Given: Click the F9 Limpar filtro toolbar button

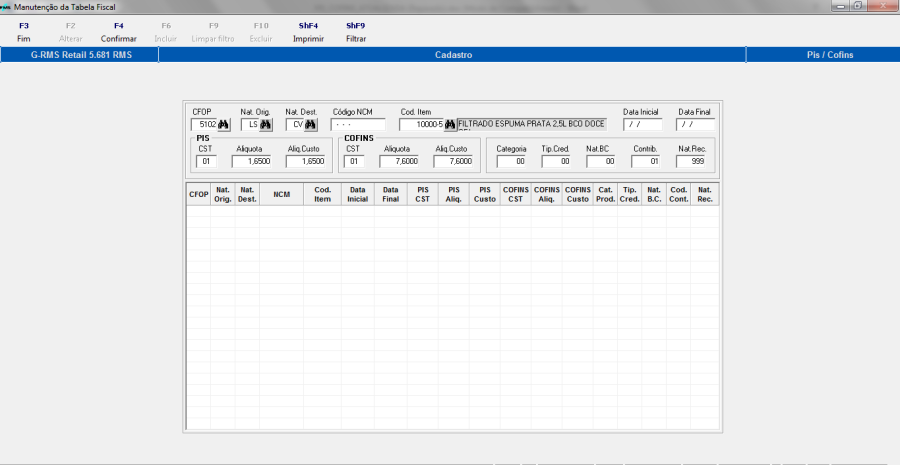Looking at the screenshot, I should pos(213,32).
